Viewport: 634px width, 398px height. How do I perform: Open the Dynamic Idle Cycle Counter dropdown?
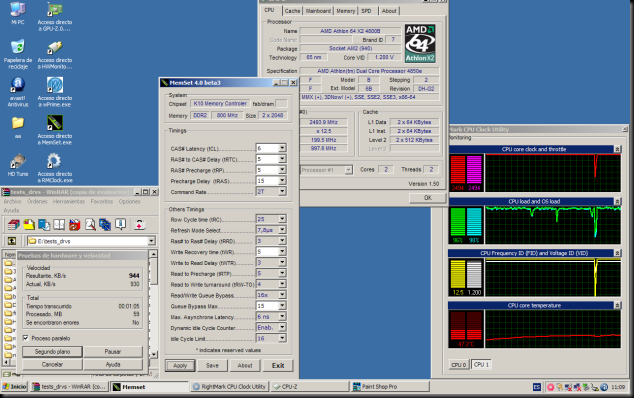pos(282,327)
